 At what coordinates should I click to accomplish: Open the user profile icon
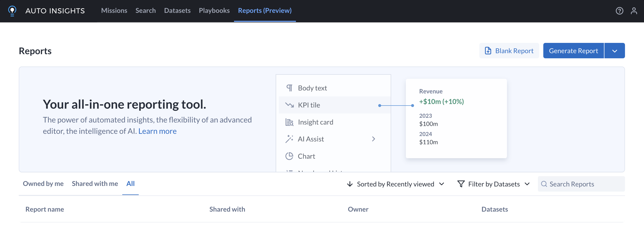tap(634, 11)
